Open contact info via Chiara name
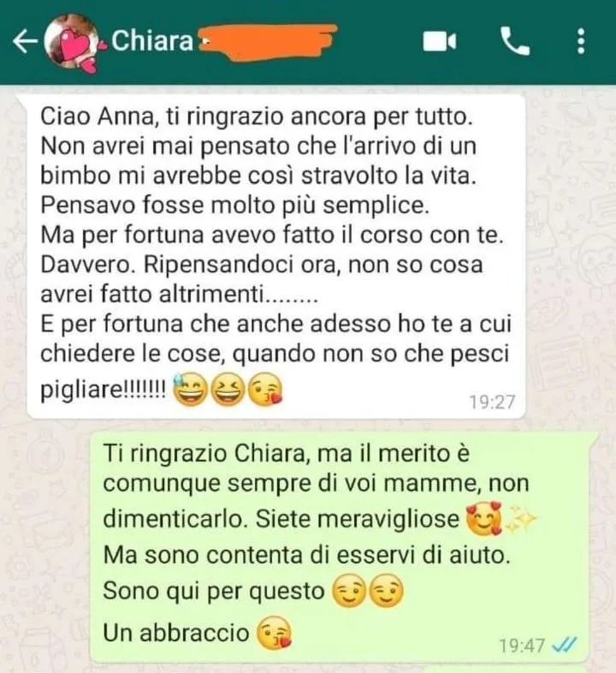 click(152, 41)
